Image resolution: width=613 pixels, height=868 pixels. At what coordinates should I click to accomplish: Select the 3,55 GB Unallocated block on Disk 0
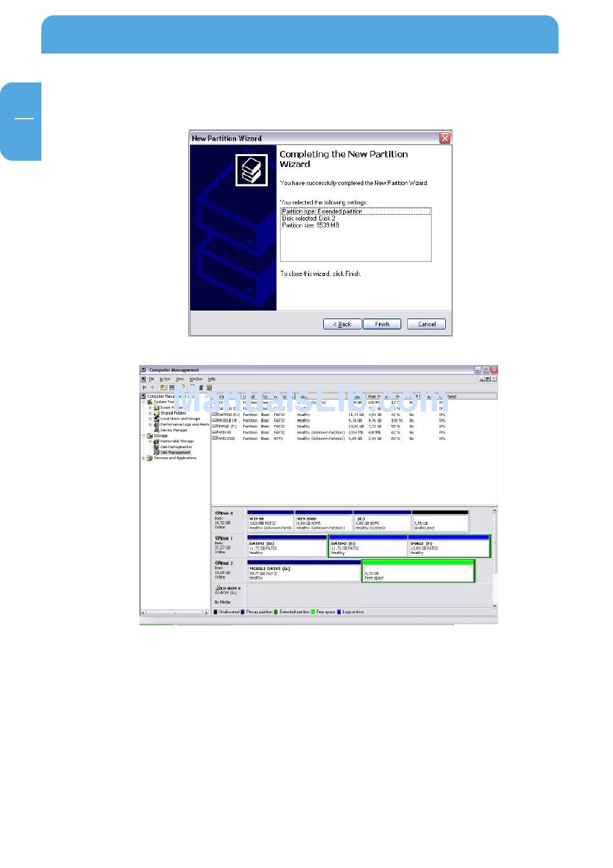440,521
